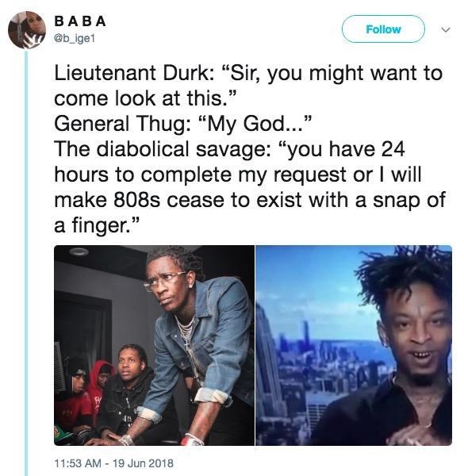Open the tweet options chevron menu

445,30
